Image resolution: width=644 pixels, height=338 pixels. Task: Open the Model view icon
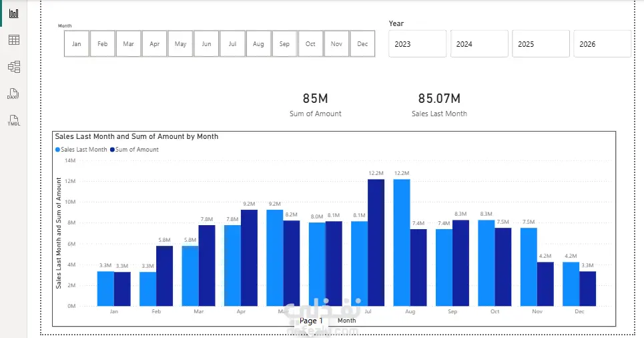point(13,67)
